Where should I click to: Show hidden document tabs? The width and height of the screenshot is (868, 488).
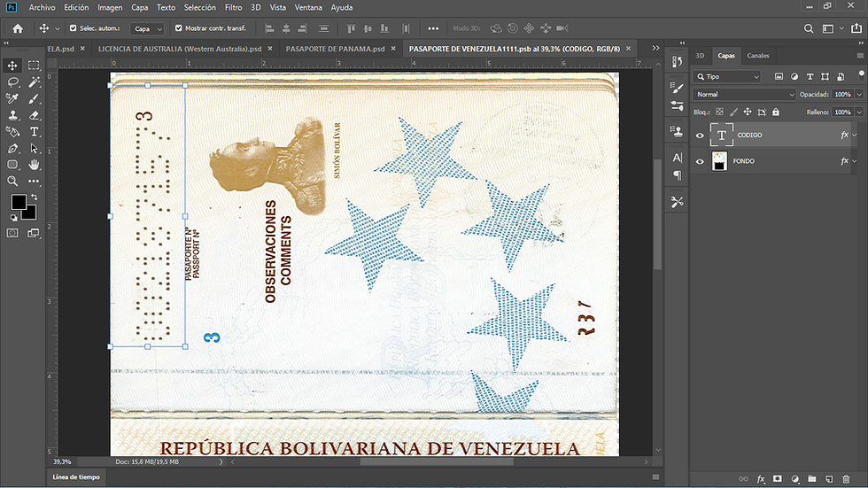click(x=656, y=48)
